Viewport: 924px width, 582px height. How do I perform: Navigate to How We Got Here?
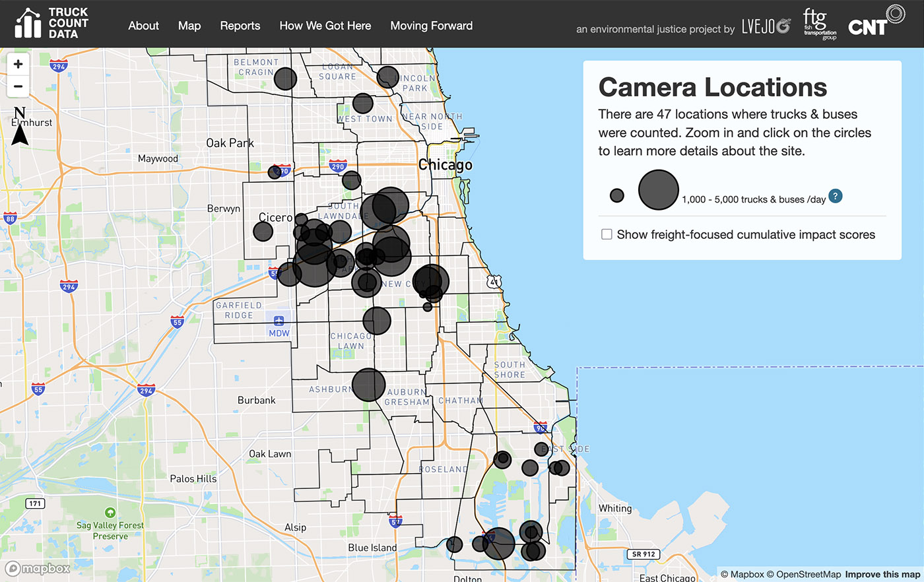(x=325, y=26)
